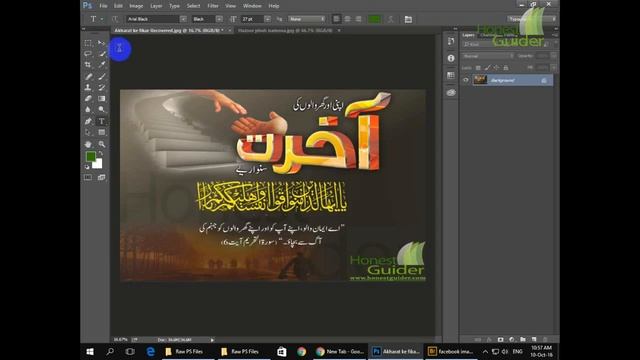Left align text
The height and width of the screenshot is (360, 640).
(x=336, y=19)
